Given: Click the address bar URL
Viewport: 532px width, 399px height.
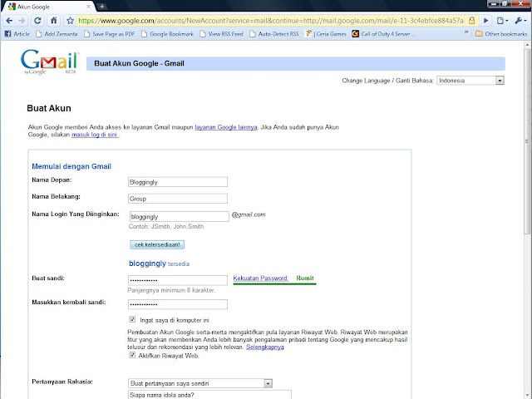Looking at the screenshot, I should pyautogui.click(x=272, y=21).
